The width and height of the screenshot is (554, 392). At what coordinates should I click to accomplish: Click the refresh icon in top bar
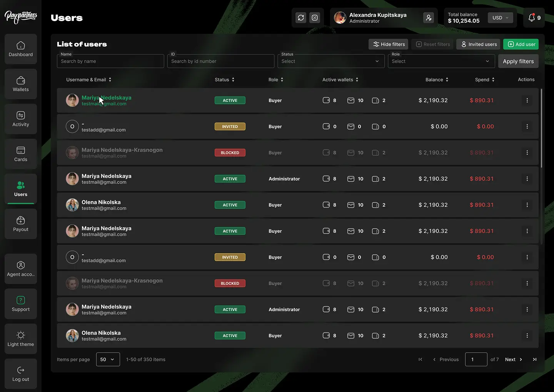coord(301,18)
